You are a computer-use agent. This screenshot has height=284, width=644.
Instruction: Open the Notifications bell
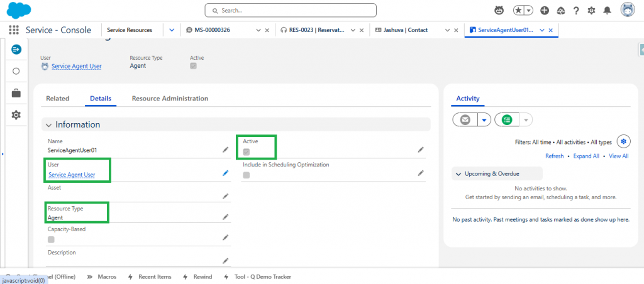pyautogui.click(x=607, y=11)
